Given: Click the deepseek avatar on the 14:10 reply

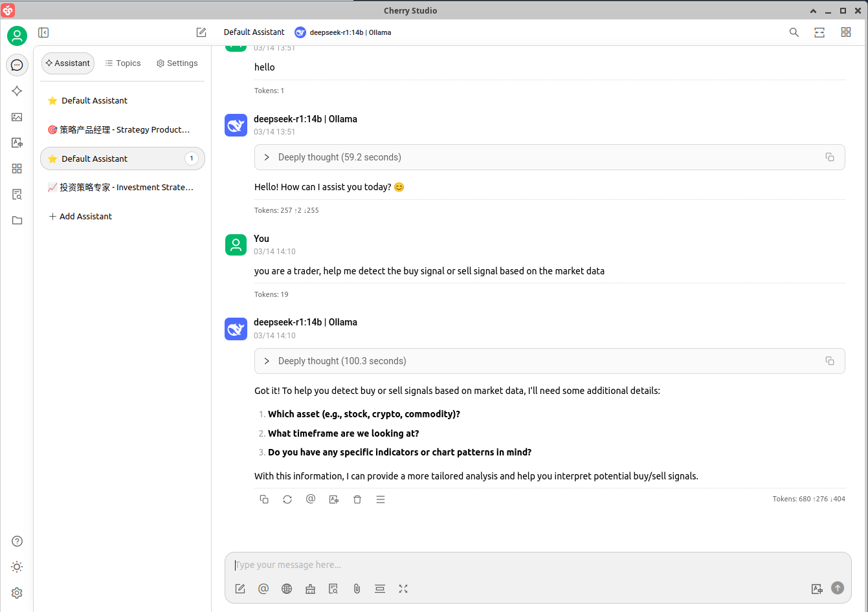Looking at the screenshot, I should coord(236,329).
